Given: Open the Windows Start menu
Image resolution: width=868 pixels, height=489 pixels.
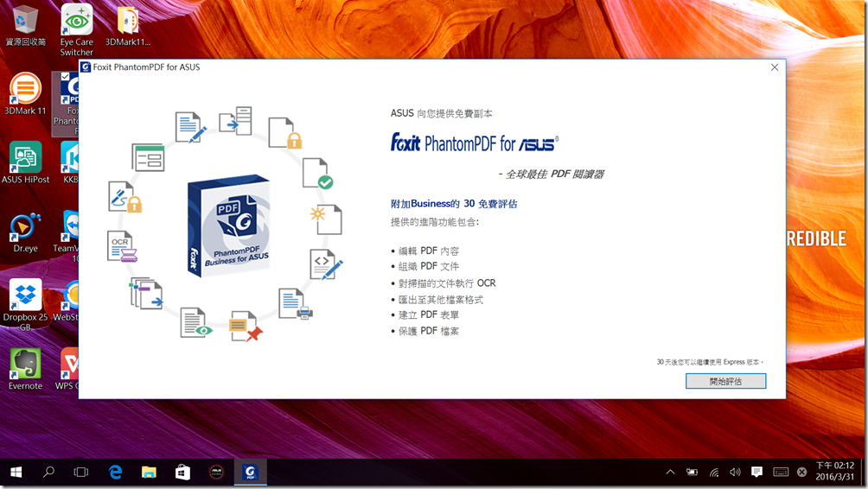Looking at the screenshot, I should click(16, 472).
